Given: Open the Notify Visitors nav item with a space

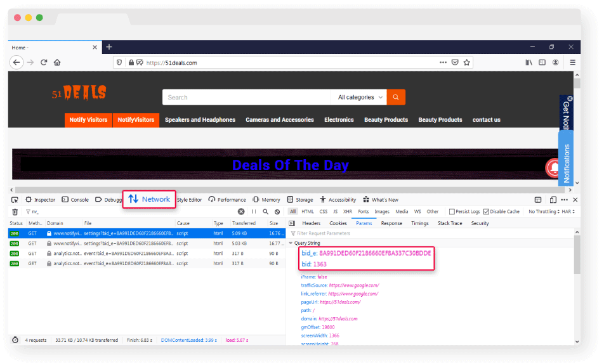Looking at the screenshot, I should pyautogui.click(x=88, y=120).
